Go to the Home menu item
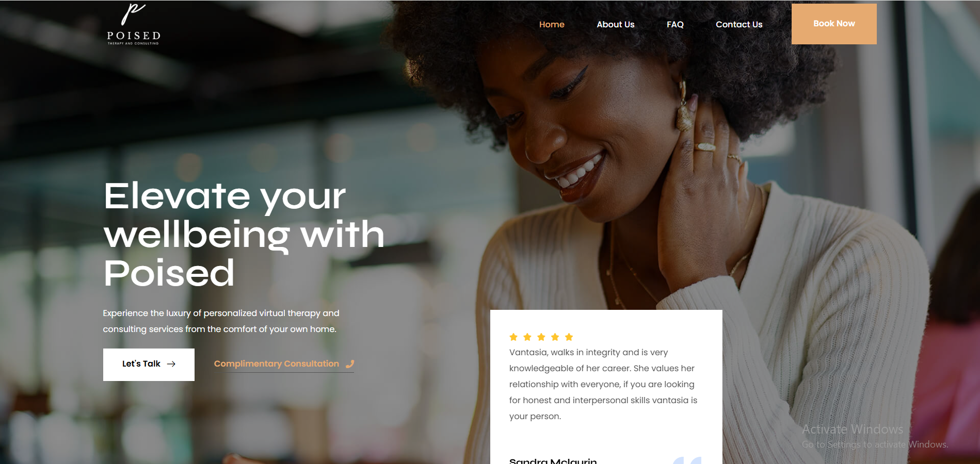Viewport: 980px width, 464px height. click(x=552, y=24)
